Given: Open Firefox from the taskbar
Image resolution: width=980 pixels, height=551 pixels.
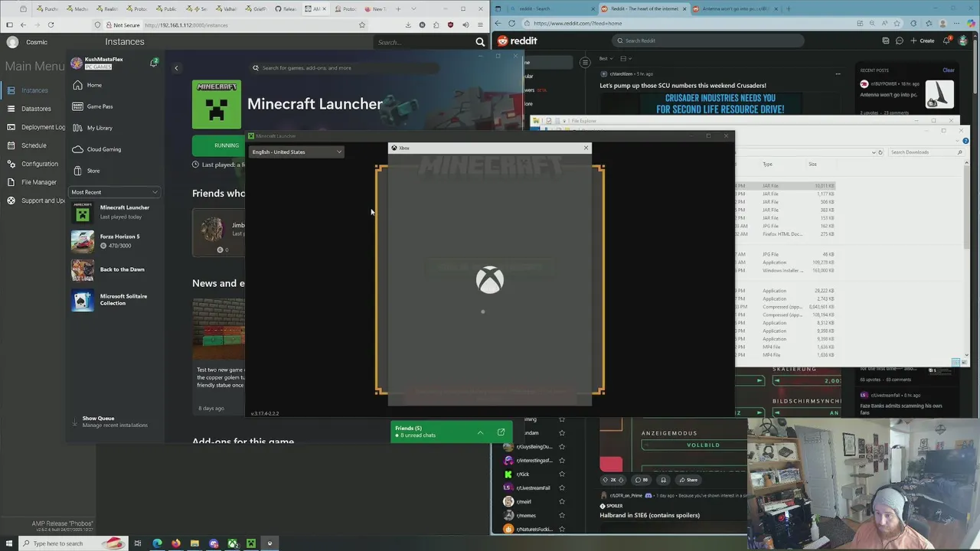Looking at the screenshot, I should [x=176, y=543].
